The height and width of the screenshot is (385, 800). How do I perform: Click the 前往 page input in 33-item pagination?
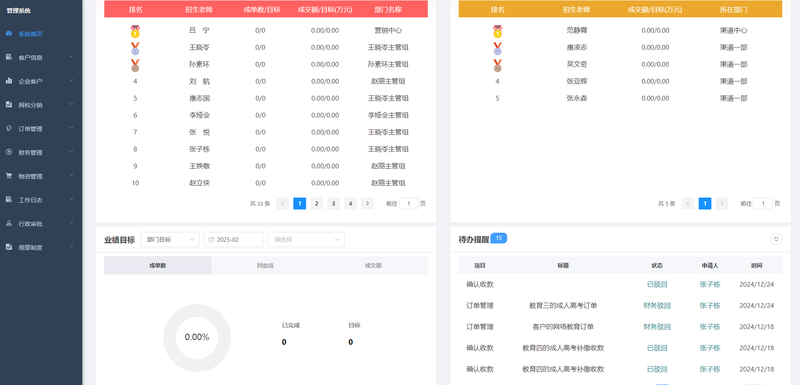(x=409, y=203)
